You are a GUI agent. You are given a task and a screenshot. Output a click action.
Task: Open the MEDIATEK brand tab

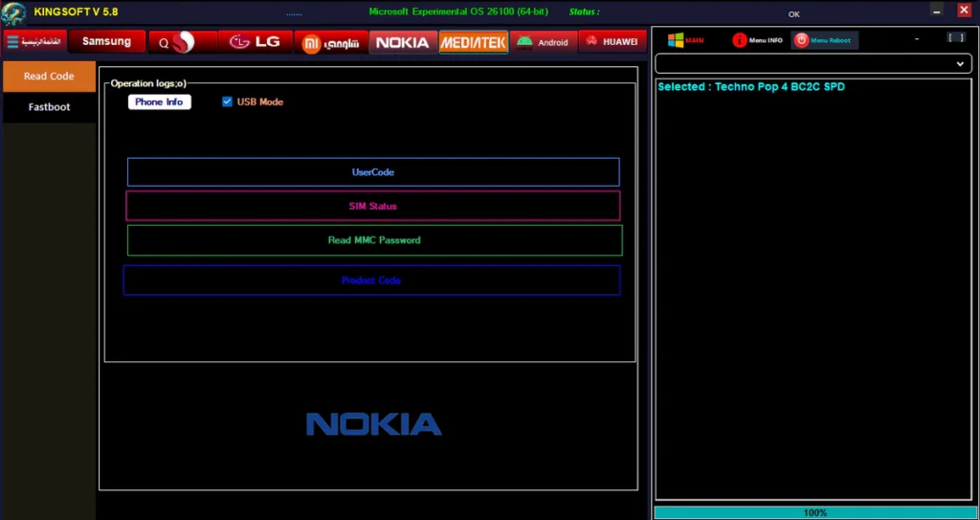pos(473,42)
